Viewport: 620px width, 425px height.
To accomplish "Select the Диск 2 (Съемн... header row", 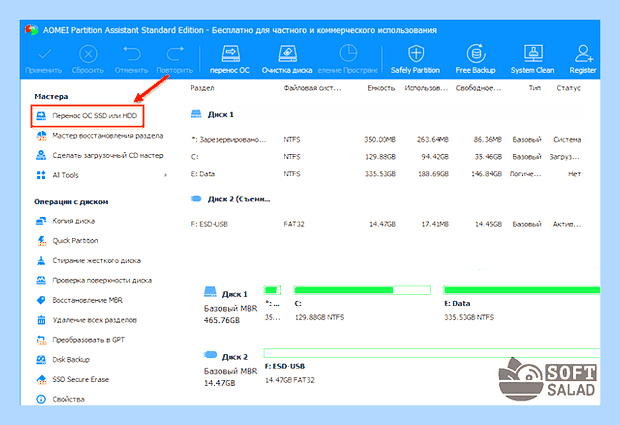I will pos(231,199).
